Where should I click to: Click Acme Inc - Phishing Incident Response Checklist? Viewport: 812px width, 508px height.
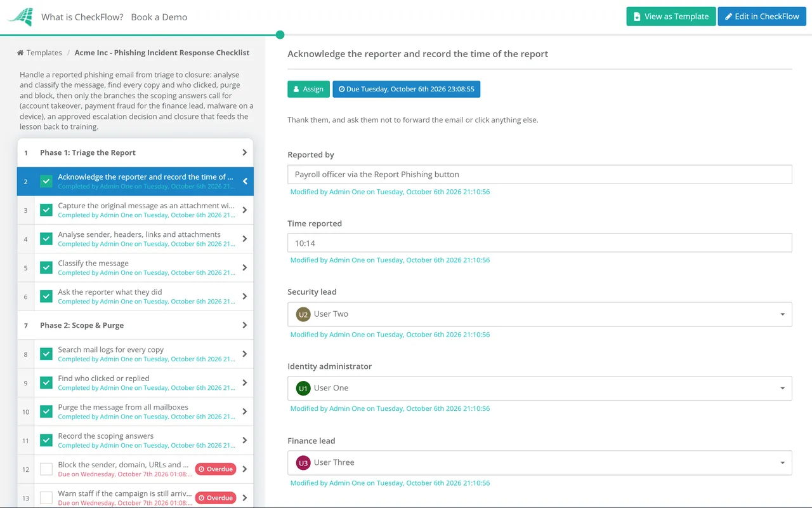(162, 53)
